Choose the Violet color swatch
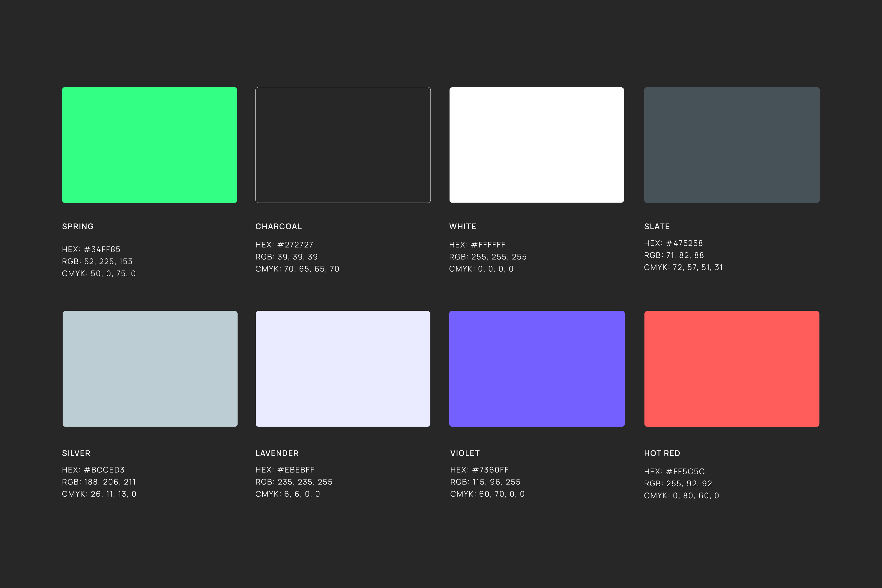882x588 pixels. (x=537, y=369)
